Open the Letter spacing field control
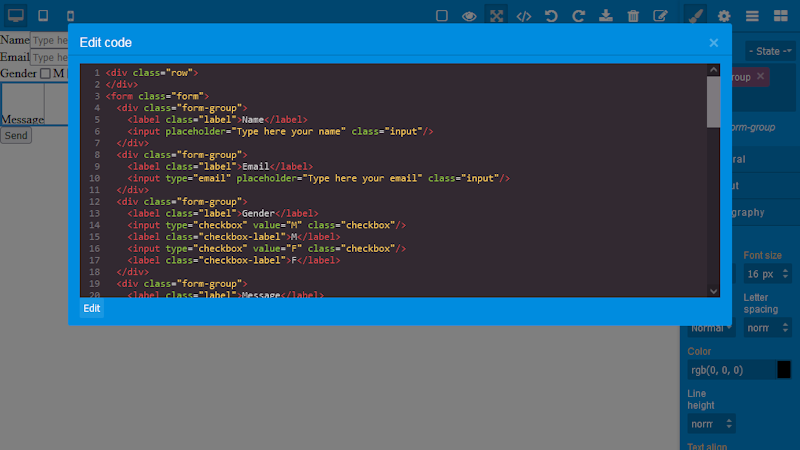 [767, 328]
